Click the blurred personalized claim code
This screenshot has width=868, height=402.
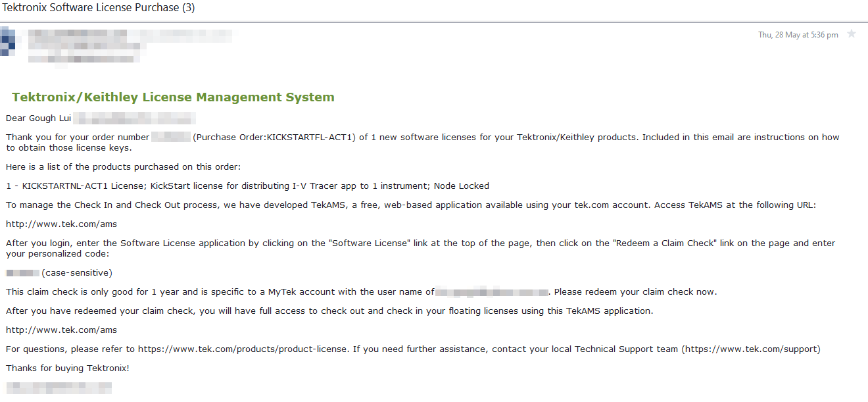23,272
